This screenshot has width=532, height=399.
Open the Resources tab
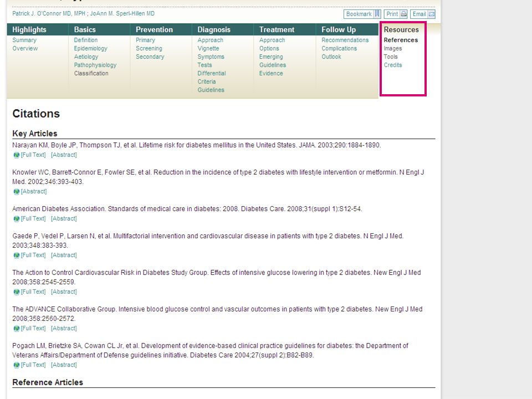pos(401,29)
